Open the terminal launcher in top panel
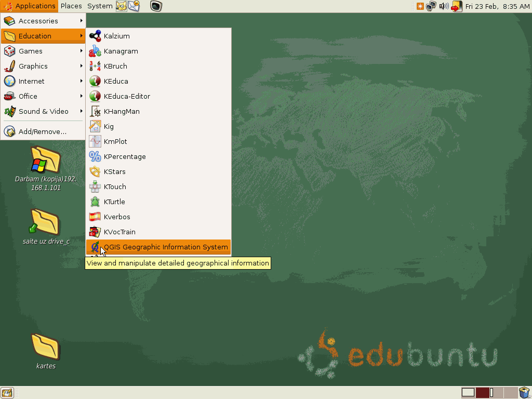 156,6
